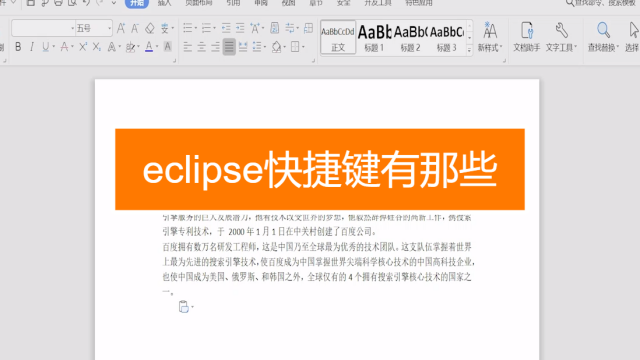The height and width of the screenshot is (360, 640).
Task: Switch to the 开始 ribbon tab
Action: click(x=137, y=3)
